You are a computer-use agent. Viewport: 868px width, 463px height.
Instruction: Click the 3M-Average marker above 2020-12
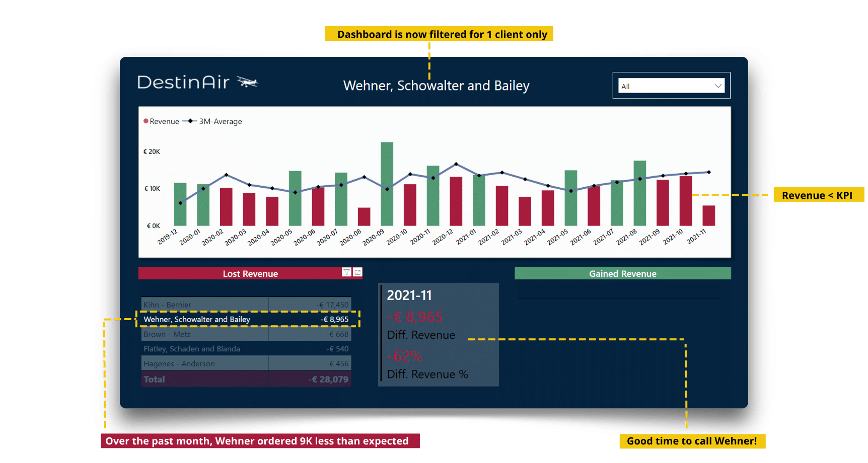pyautogui.click(x=456, y=164)
